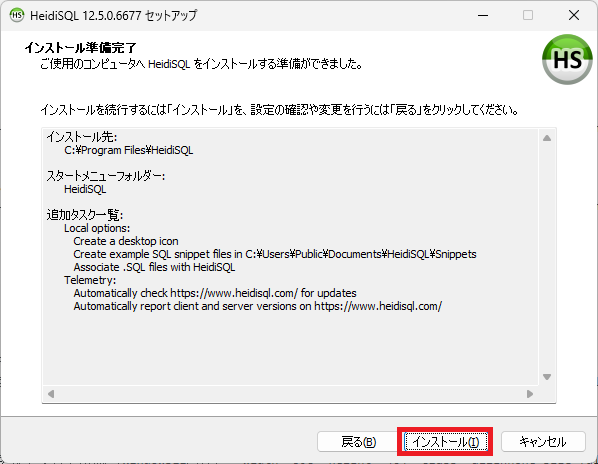This screenshot has width=598, height=464.
Task: Cancel setup with the キャンセル button
Action: tap(543, 442)
